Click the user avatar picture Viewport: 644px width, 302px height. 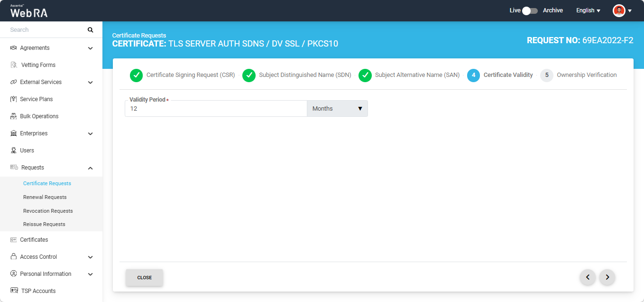[619, 10]
